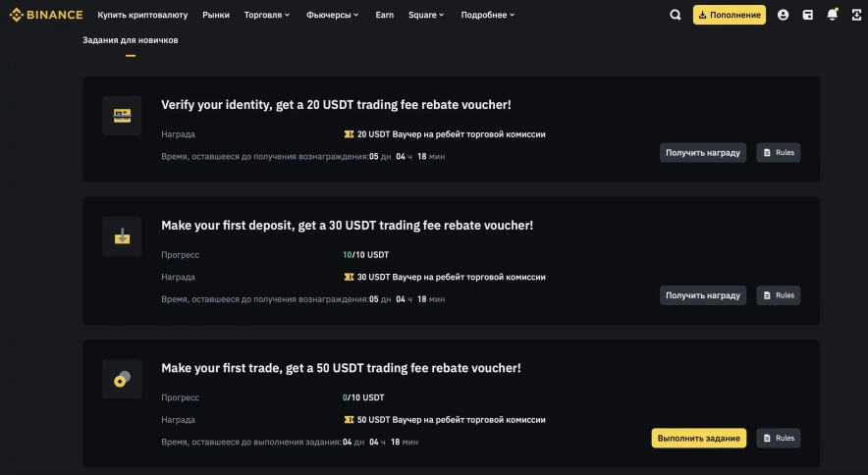Expand the Торговля dropdown menu
Image resolution: width=868 pixels, height=475 pixels.
[x=267, y=15]
